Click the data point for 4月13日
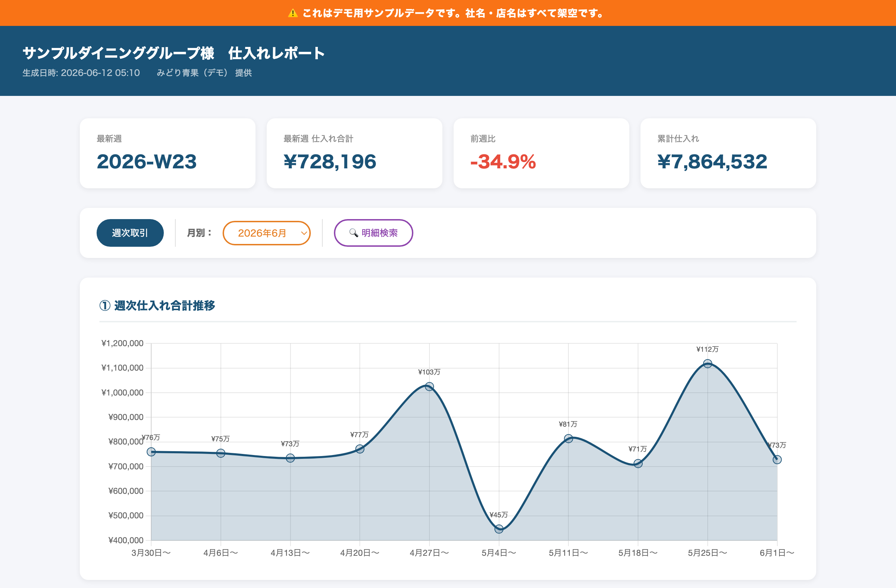Screen dimensions: 896x588 pyautogui.click(x=290, y=458)
